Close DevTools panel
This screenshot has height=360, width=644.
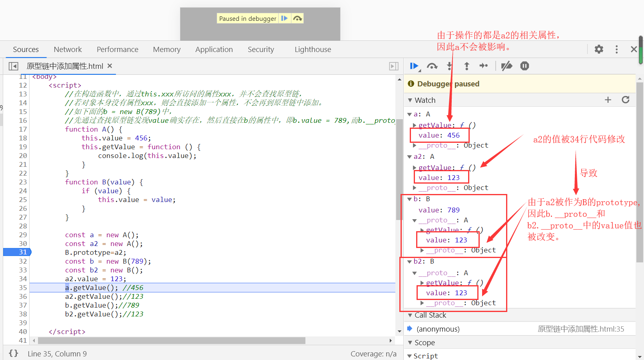click(634, 49)
